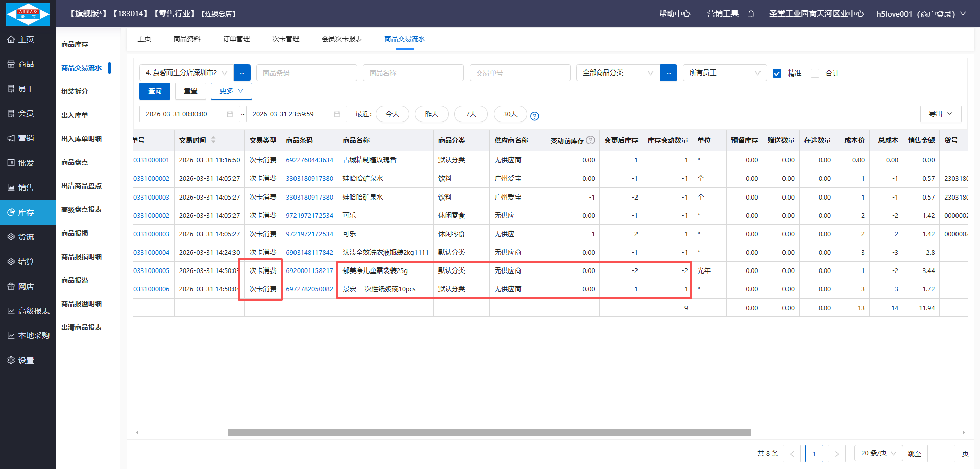The height and width of the screenshot is (469, 980).
Task: Click the help question mark next to 30天
Action: (x=534, y=116)
